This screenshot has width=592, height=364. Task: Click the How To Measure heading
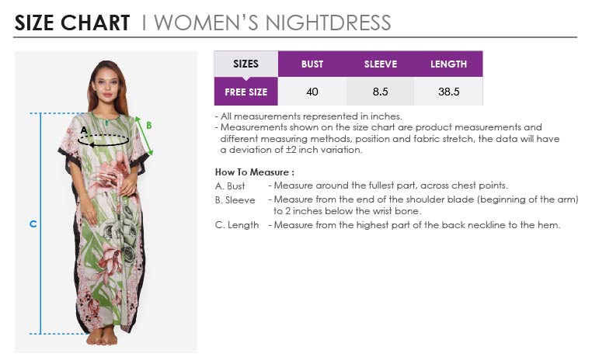tap(254, 172)
